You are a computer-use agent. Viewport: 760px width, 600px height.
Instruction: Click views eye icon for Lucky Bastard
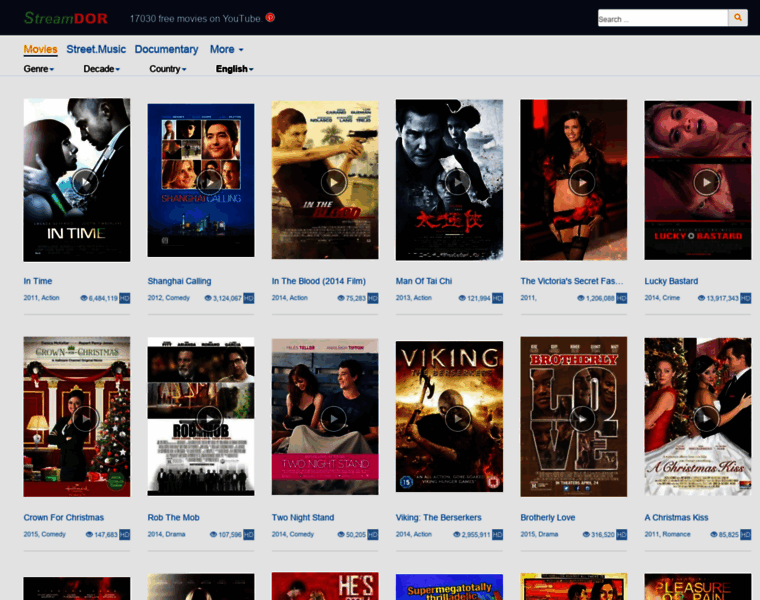pyautogui.click(x=701, y=298)
